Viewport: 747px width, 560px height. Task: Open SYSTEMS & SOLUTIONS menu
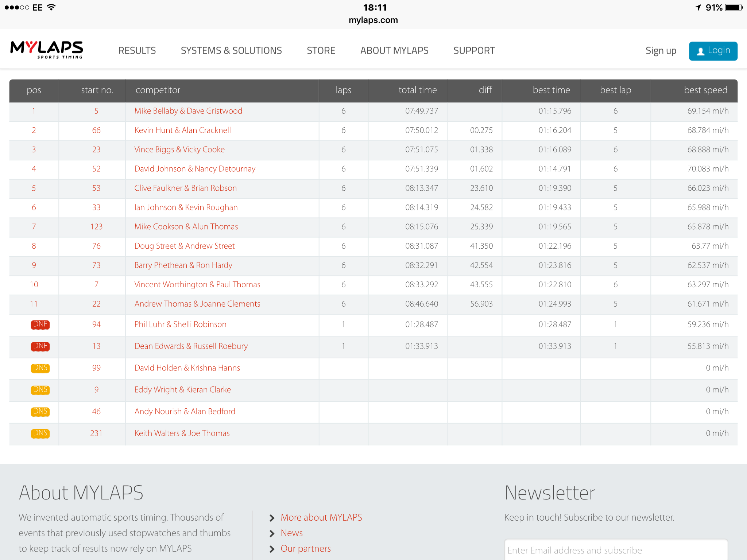click(x=231, y=50)
